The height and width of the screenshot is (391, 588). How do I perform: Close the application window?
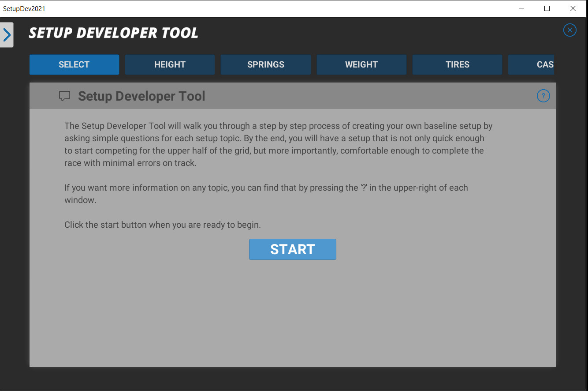click(573, 8)
